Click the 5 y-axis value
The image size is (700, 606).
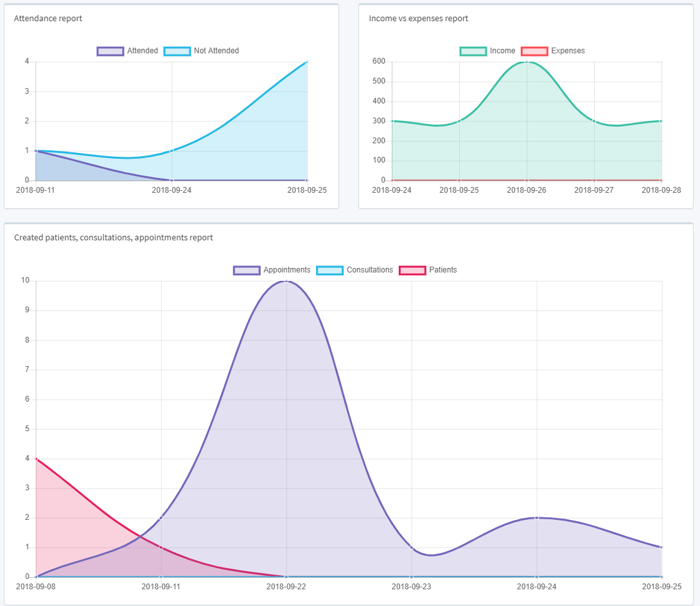point(27,429)
